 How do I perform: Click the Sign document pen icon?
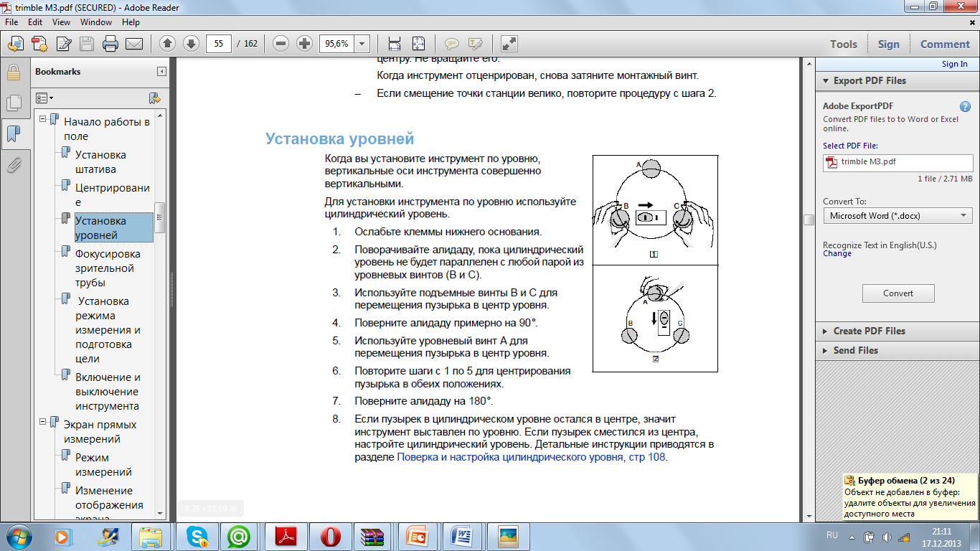coord(63,44)
